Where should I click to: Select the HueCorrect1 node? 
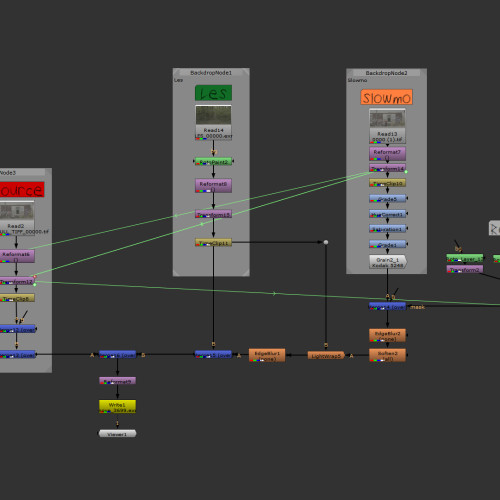click(387, 214)
